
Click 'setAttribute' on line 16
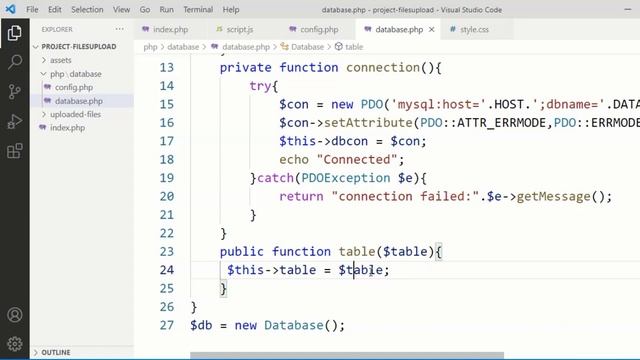click(x=368, y=123)
